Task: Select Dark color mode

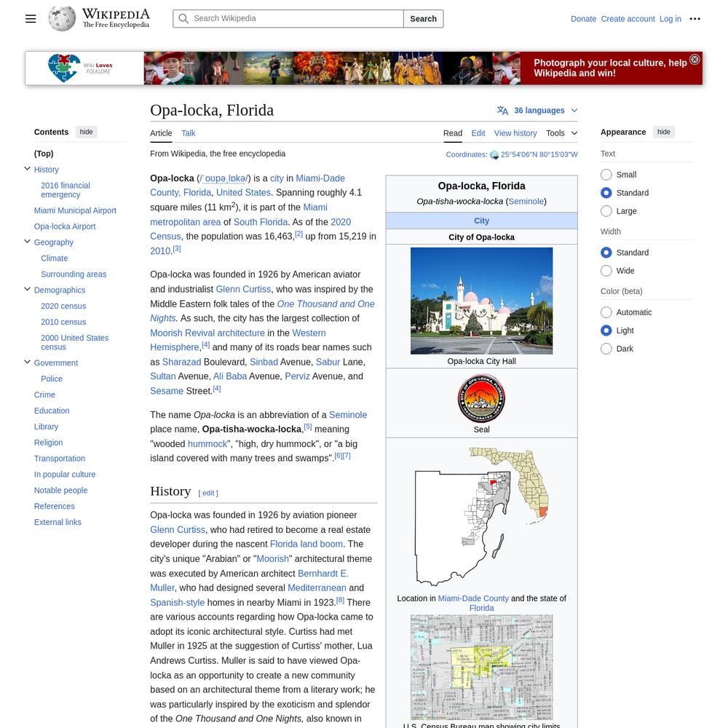Action: pyautogui.click(x=606, y=349)
